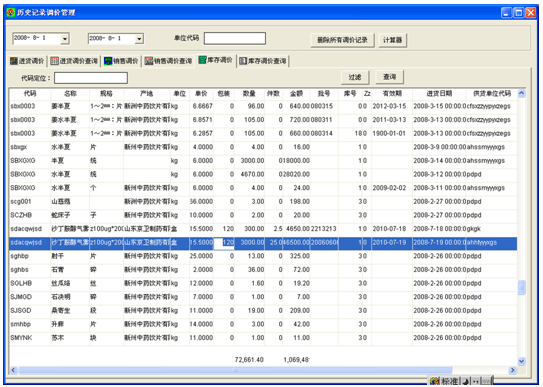Select the row with batch number 080315

coord(263,106)
